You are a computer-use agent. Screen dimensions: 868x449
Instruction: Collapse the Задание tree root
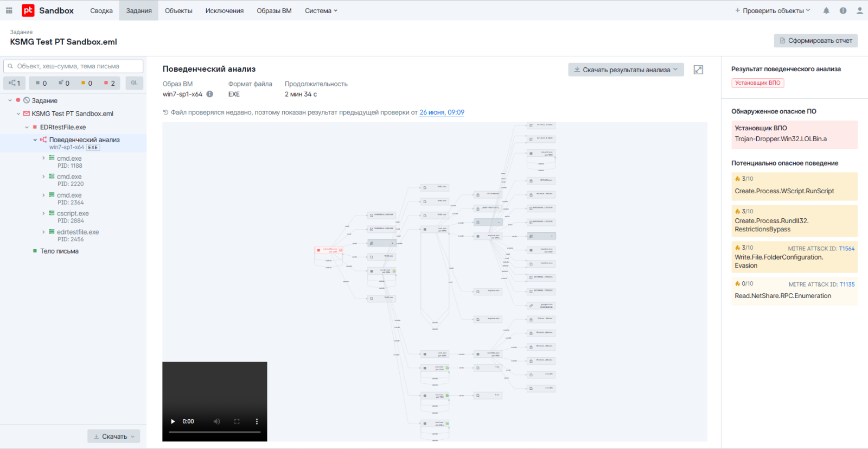pos(10,100)
